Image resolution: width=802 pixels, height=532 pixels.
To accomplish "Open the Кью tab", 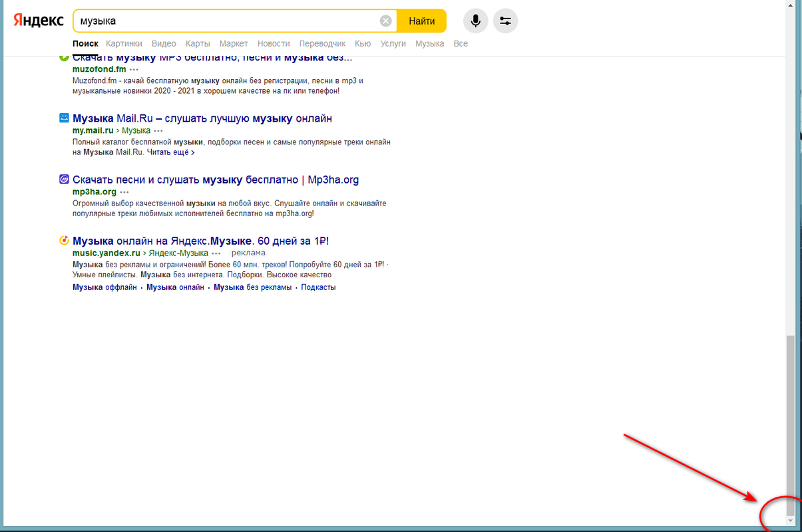I will [363, 44].
